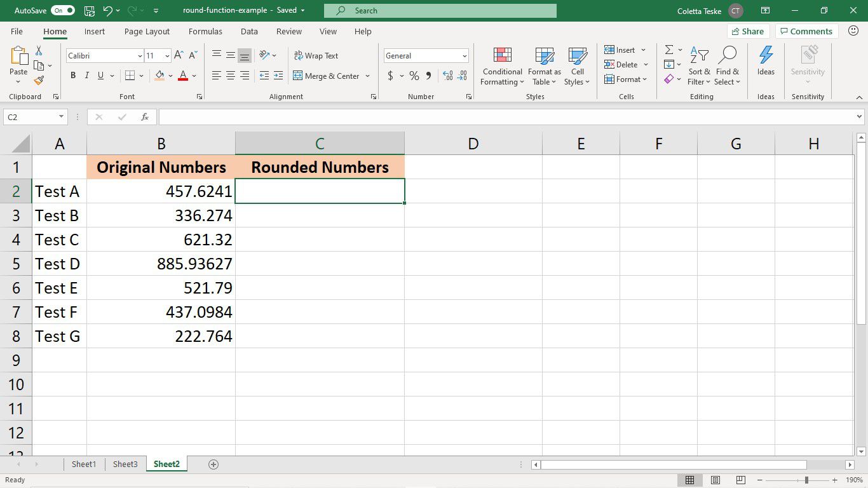868x488 pixels.
Task: Click the Comments button
Action: (x=806, y=31)
